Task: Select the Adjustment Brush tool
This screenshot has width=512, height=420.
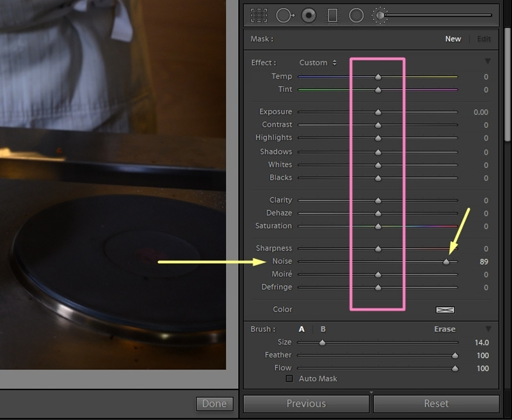Action: (380, 15)
